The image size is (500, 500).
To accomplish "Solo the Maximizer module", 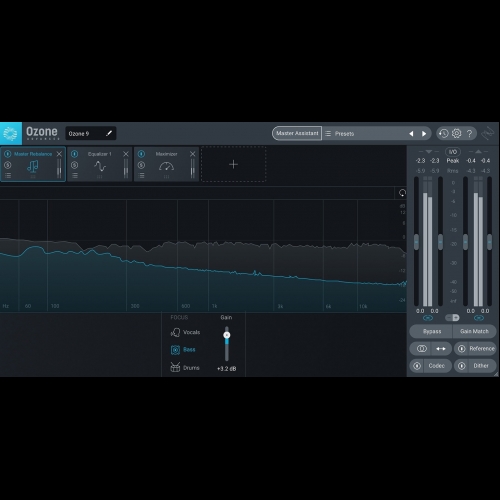I will tap(141, 165).
